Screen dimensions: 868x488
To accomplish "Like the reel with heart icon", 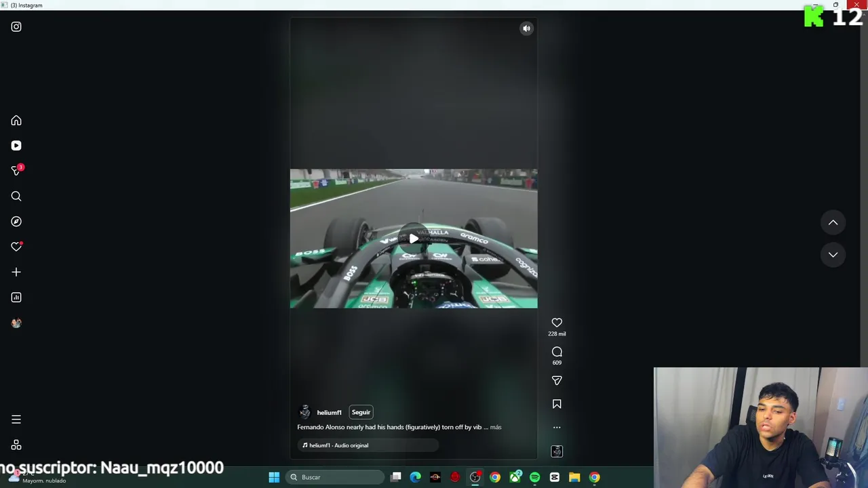I will (x=557, y=323).
